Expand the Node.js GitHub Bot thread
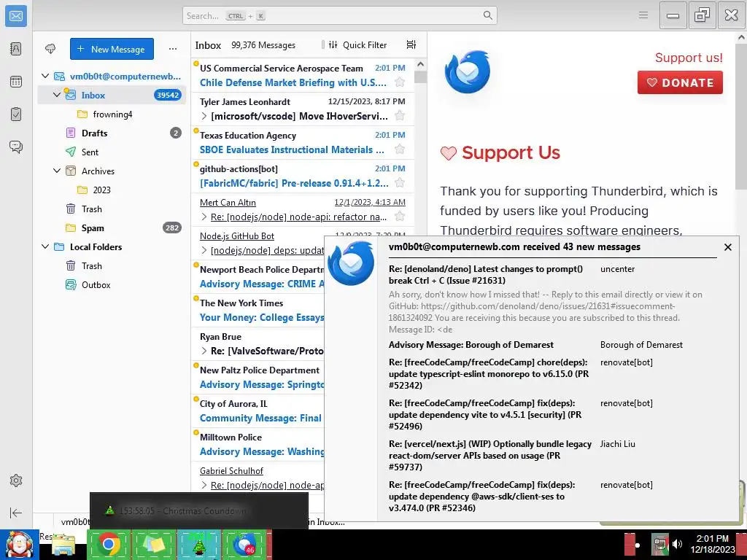747x560 pixels. click(204, 251)
